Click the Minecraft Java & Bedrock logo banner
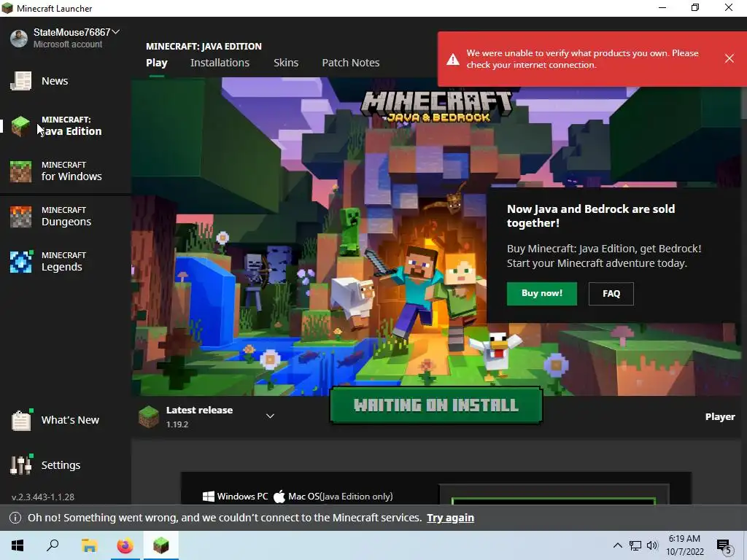This screenshot has height=560, width=747. coord(436,106)
